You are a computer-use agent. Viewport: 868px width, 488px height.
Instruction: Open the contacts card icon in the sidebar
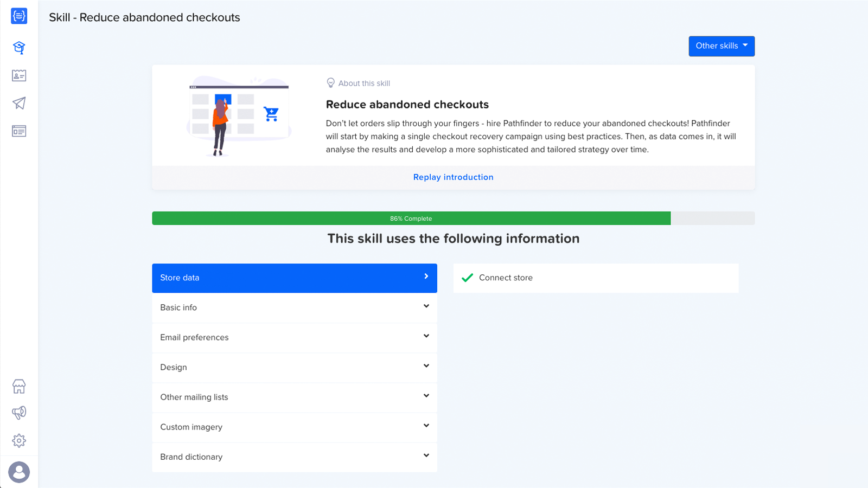(19, 75)
